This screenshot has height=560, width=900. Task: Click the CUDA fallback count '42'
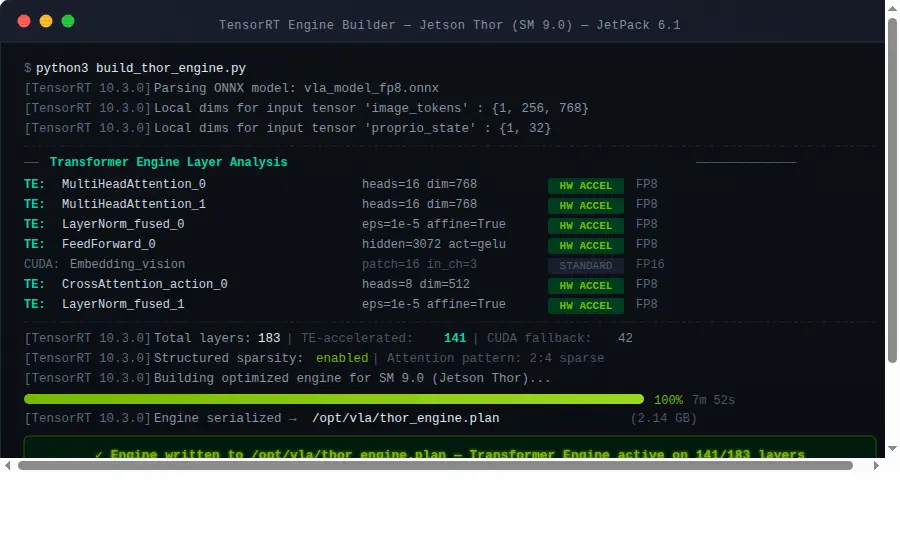tap(625, 339)
